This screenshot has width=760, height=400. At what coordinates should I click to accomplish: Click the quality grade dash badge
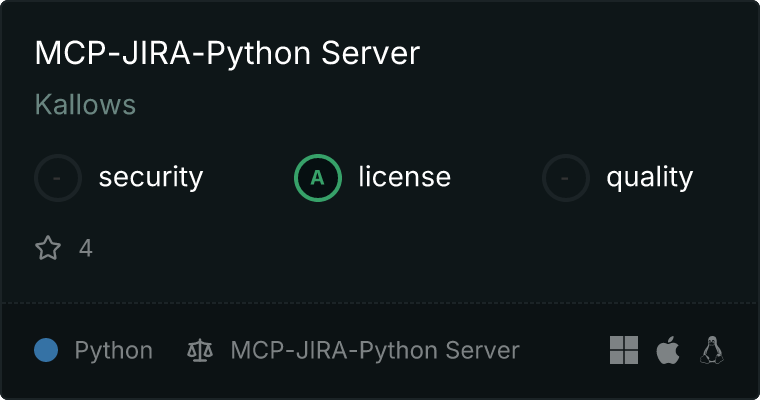click(566, 178)
